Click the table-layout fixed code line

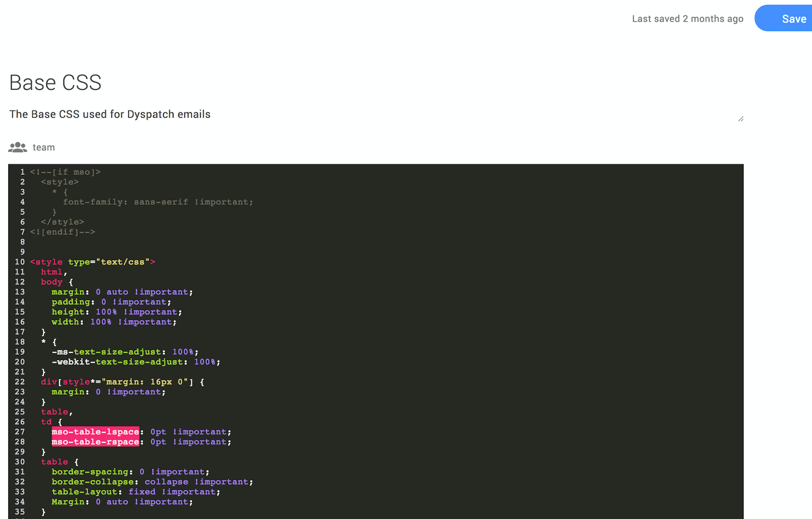[136, 492]
